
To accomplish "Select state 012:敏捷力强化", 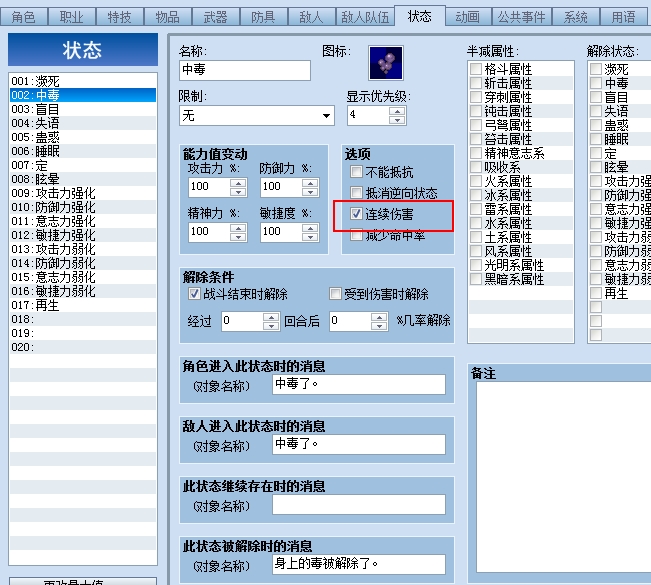I will pyautogui.click(x=83, y=235).
